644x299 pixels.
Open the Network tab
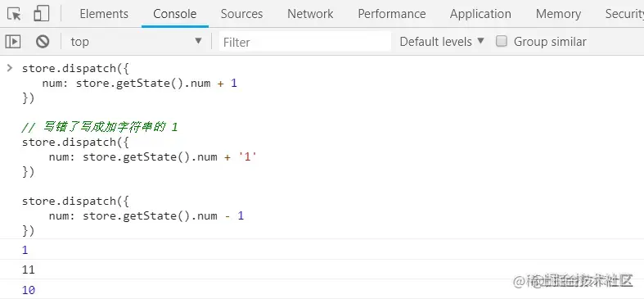(310, 14)
